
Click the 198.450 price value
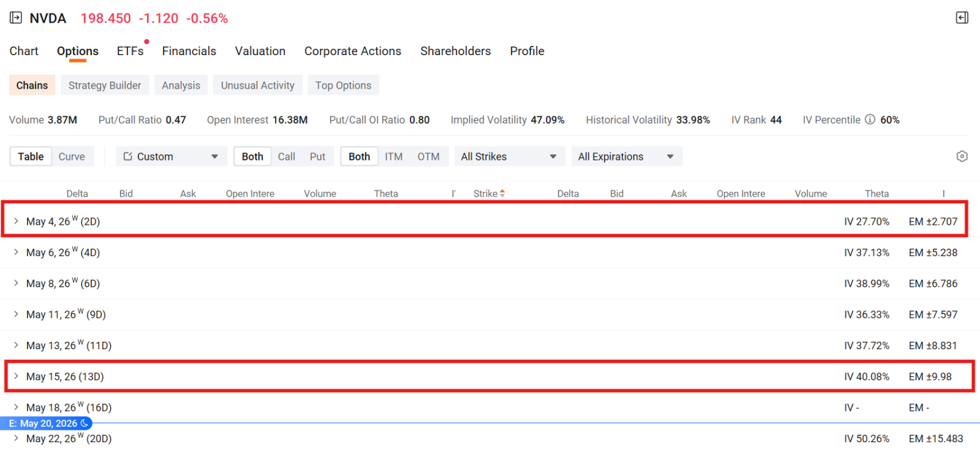click(x=106, y=18)
